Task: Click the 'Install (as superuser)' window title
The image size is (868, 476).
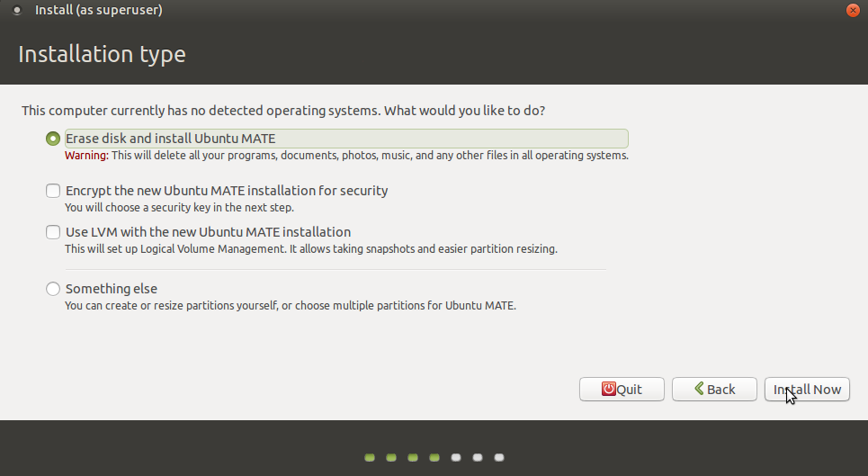Action: (x=99, y=10)
